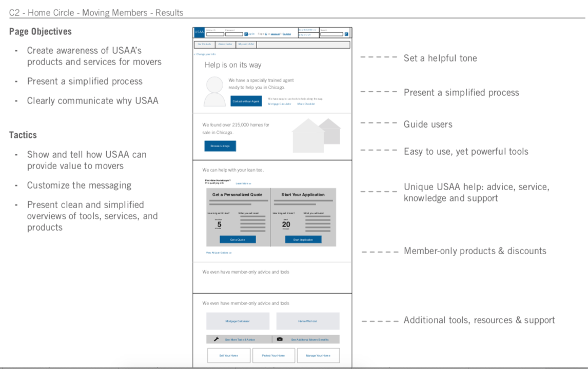Open the Advice Center nav tab
Image resolution: width=588 pixels, height=369 pixels.
225,45
